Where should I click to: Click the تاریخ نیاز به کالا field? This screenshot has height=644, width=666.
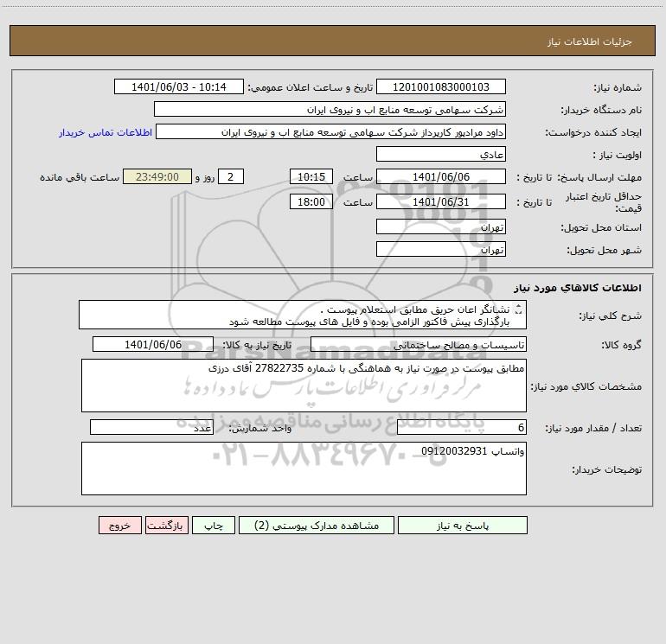click(x=153, y=344)
